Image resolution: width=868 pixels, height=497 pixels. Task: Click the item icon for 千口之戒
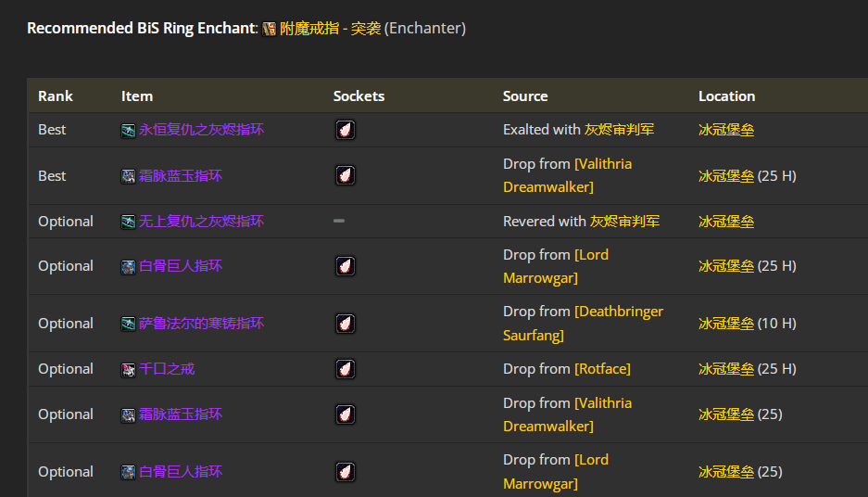pos(129,369)
